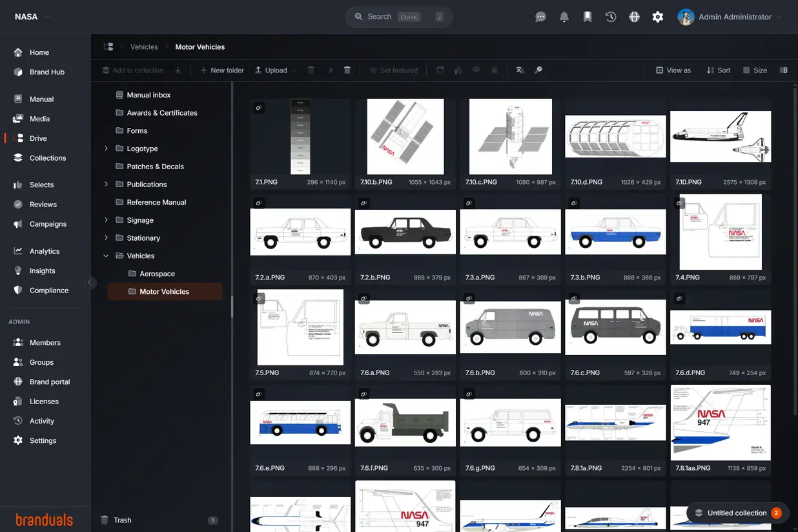Expand the Stationary folder
Image resolution: width=798 pixels, height=532 pixels.
pos(106,238)
